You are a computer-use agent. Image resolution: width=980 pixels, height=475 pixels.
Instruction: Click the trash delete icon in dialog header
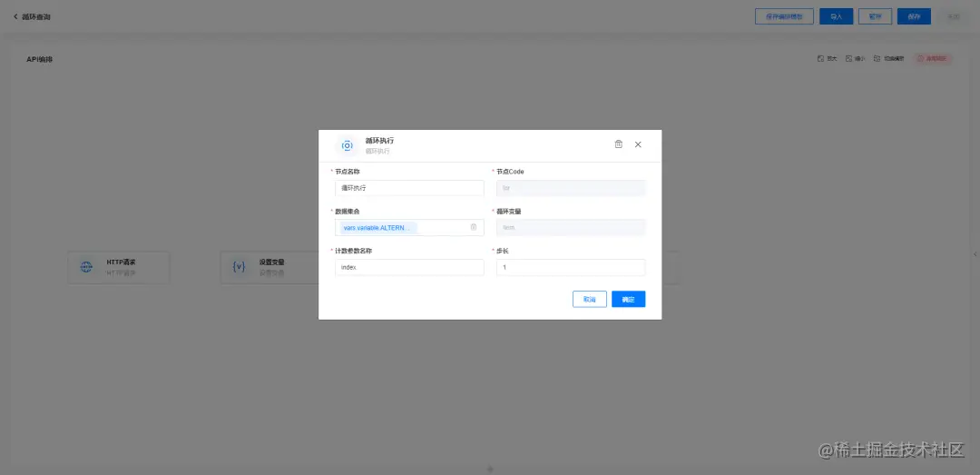(x=618, y=143)
